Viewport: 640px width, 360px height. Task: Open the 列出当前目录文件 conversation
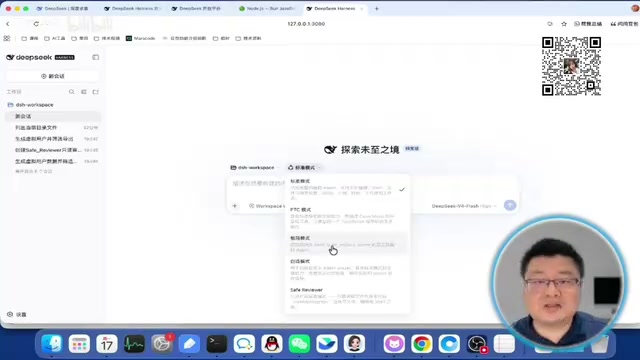pyautogui.click(x=53, y=128)
